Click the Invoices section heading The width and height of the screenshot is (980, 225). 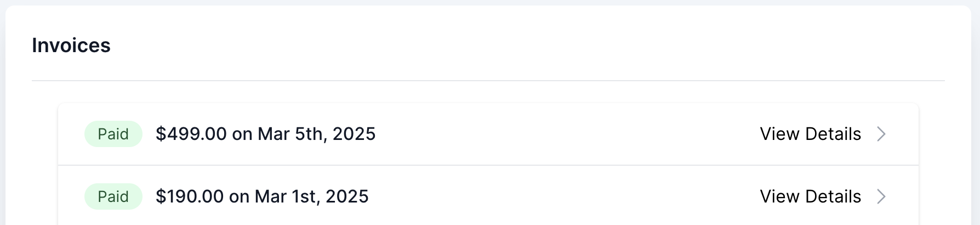(71, 46)
